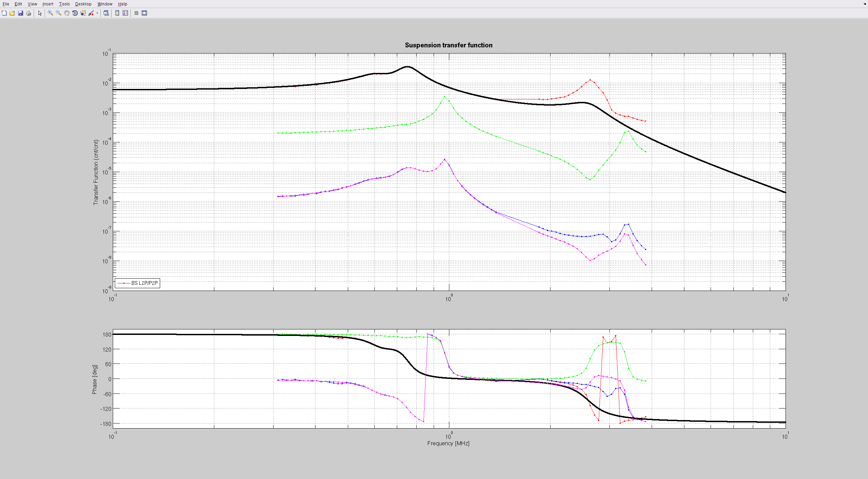Open the Desktop menu
This screenshot has height=479, width=868.
83,4
